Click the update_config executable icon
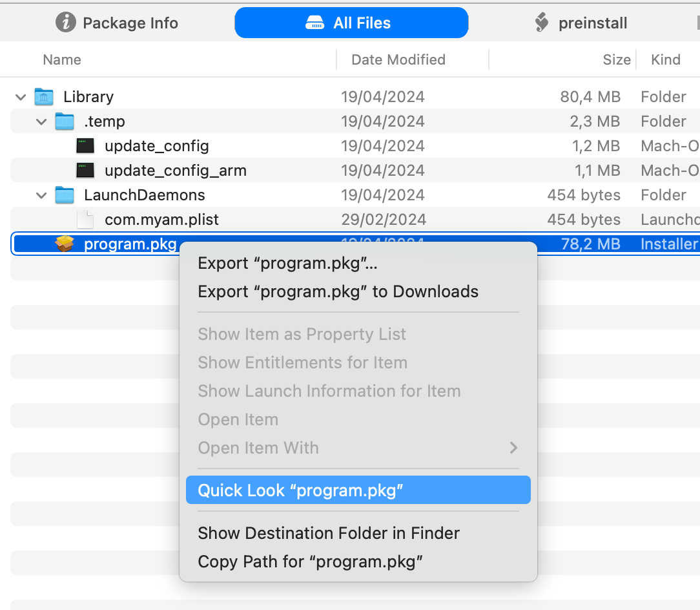This screenshot has width=700, height=610. [85, 145]
